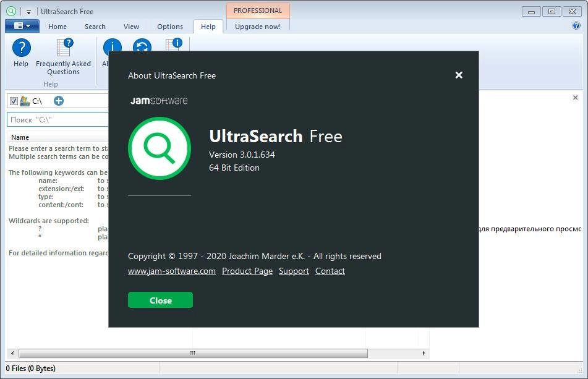Image resolution: width=588 pixels, height=379 pixels.
Task: Uncheck the C:\ drive checkbox
Action: [14, 101]
